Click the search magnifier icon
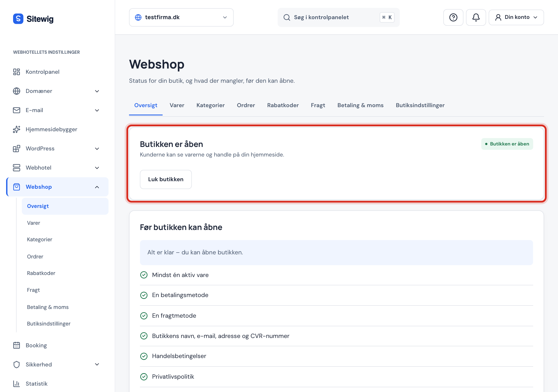This screenshot has height=392, width=558. point(287,17)
